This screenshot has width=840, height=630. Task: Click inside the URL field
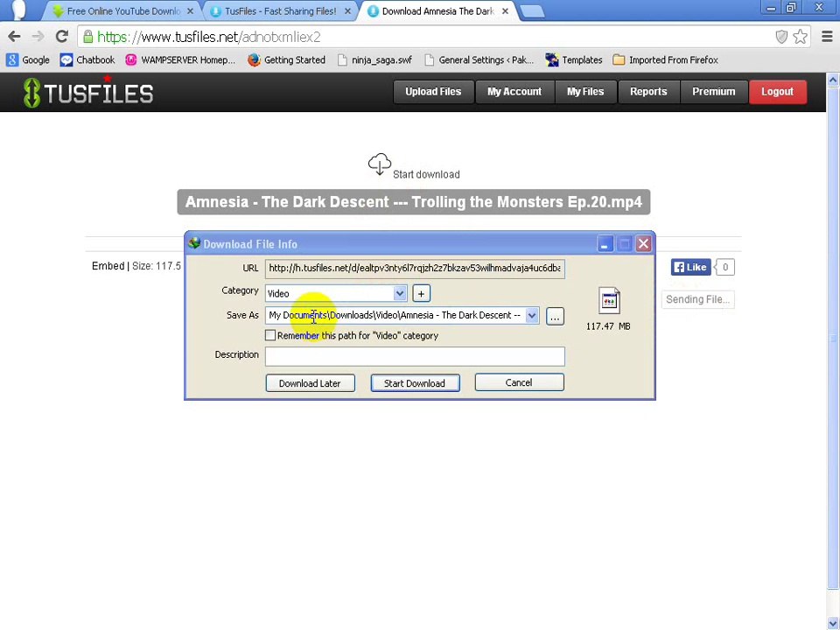point(415,269)
